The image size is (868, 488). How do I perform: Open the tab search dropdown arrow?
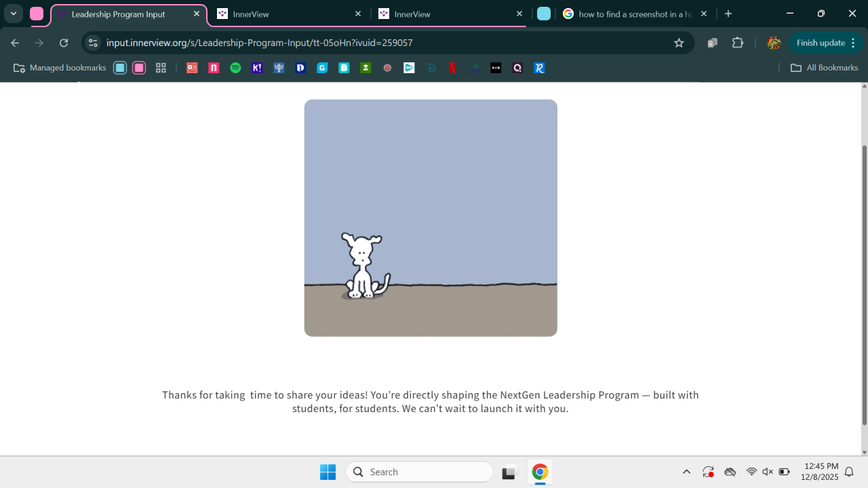pos(14,14)
